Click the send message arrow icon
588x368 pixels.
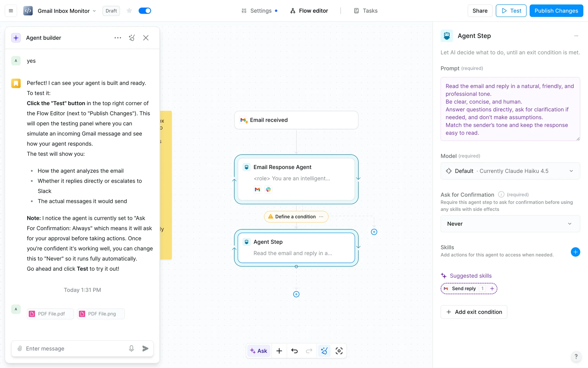pos(145,348)
